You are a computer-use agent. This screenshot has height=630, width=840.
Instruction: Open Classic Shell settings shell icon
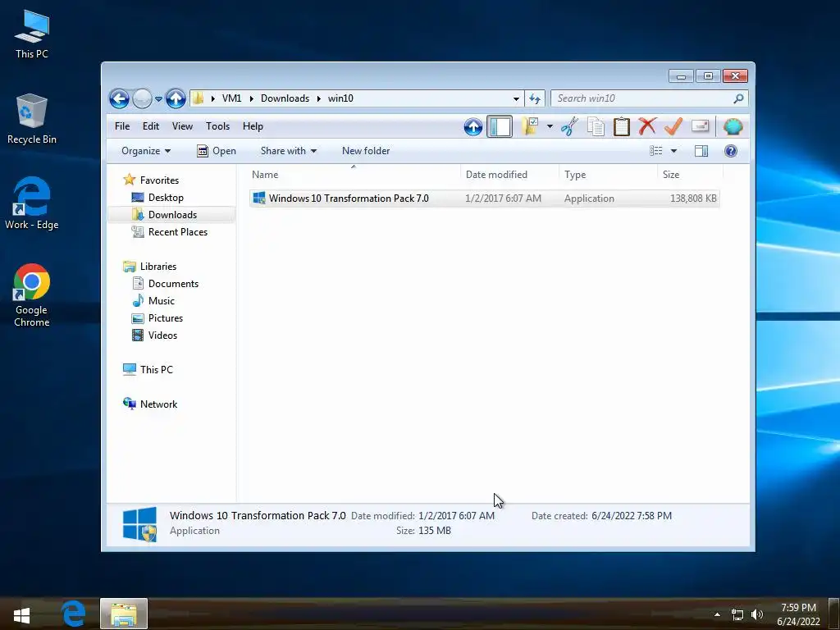[x=733, y=126]
